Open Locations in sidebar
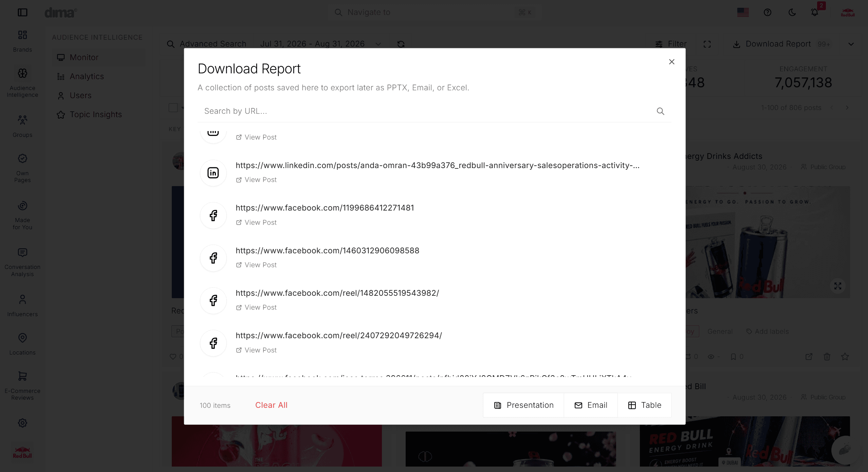Screen dimensions: 868x472 pos(22,344)
